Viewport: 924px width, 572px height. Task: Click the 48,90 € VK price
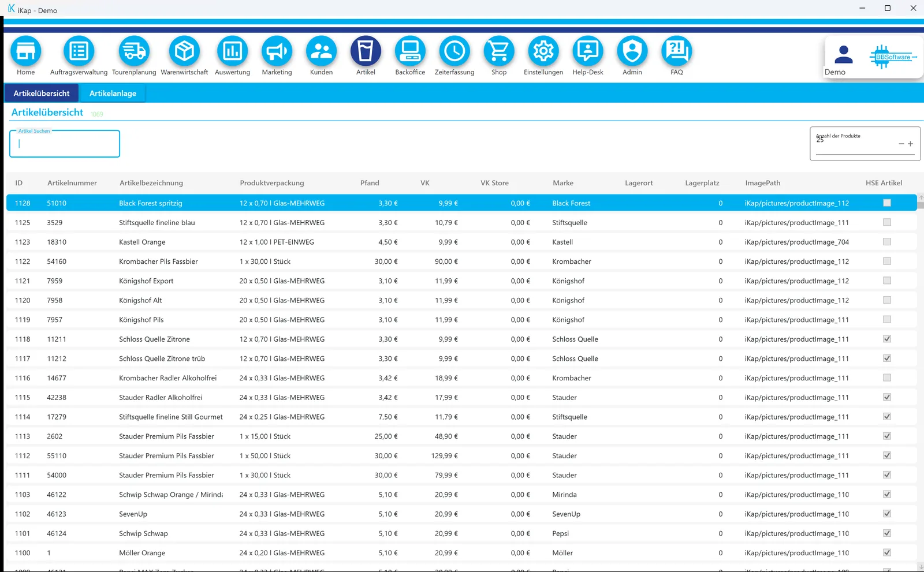(446, 436)
